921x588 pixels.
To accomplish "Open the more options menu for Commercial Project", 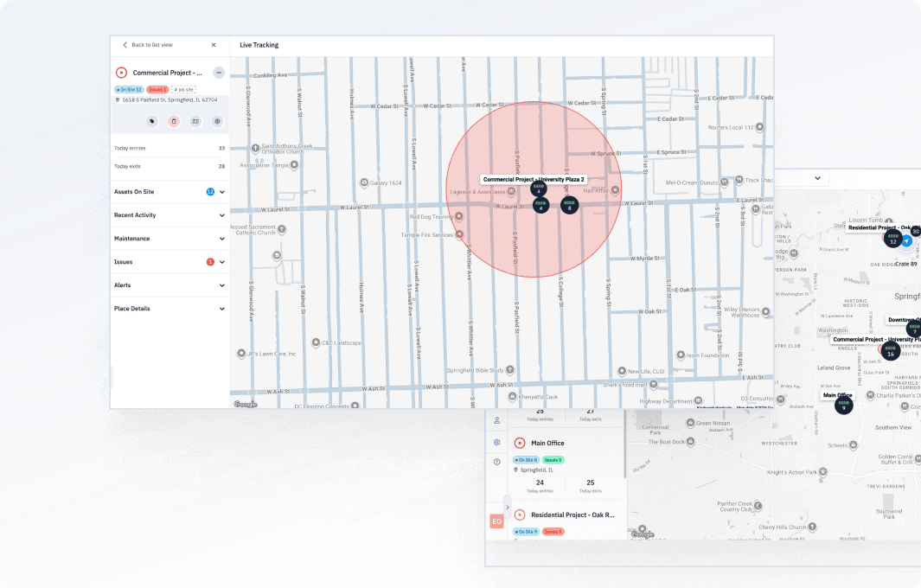I will pos(219,73).
